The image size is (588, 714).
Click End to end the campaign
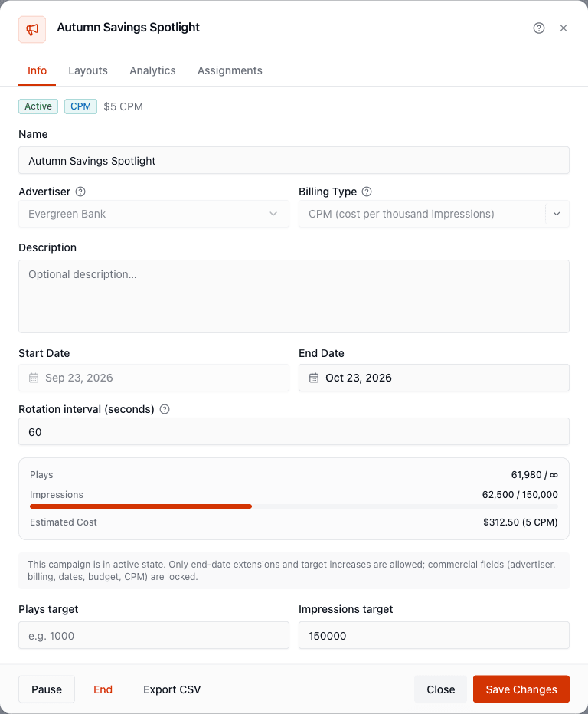103,689
